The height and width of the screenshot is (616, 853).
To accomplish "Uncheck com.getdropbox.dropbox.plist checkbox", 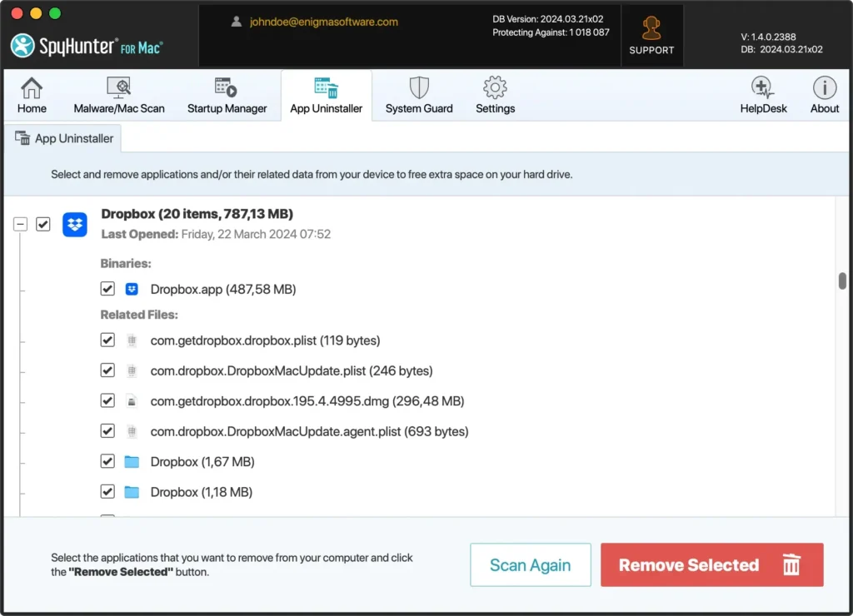I will [x=107, y=340].
